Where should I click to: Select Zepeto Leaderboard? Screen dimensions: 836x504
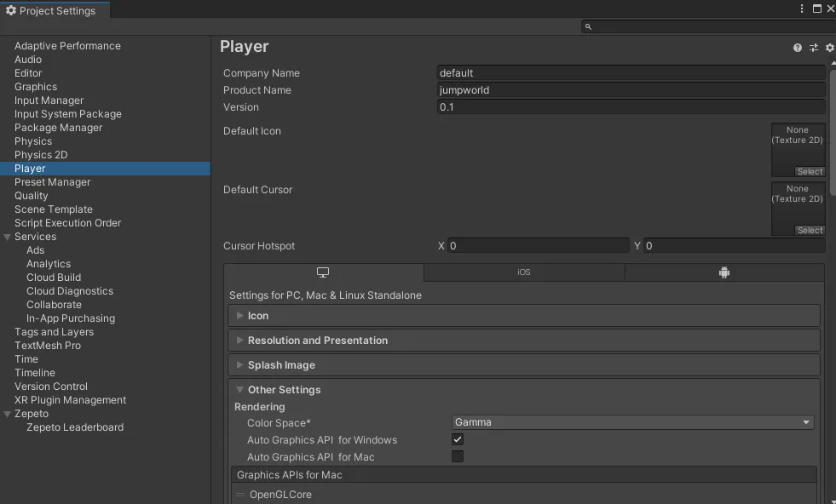75,427
